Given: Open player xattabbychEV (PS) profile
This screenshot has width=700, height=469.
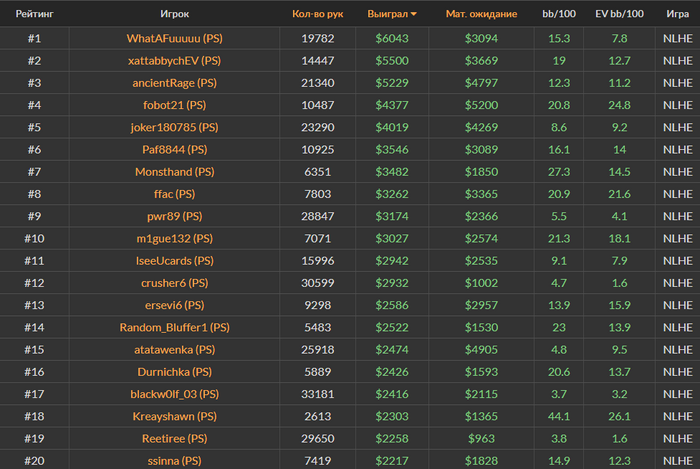Looking at the screenshot, I should point(175,61).
